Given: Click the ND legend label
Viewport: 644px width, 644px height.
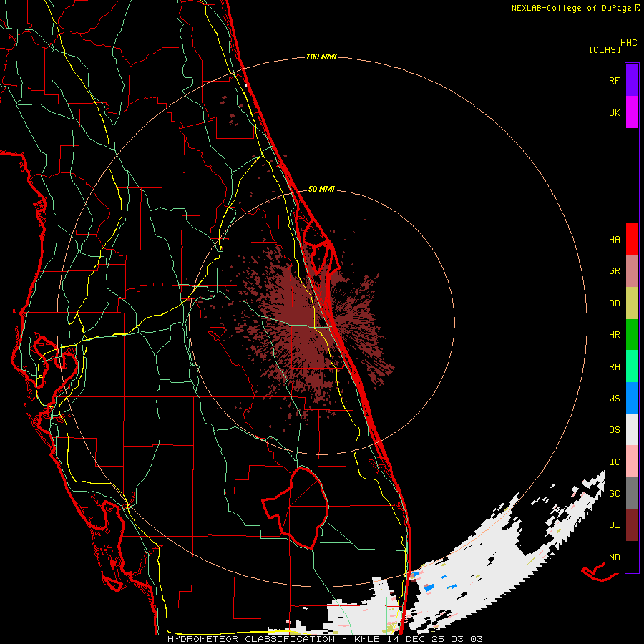Looking at the screenshot, I should [x=614, y=557].
